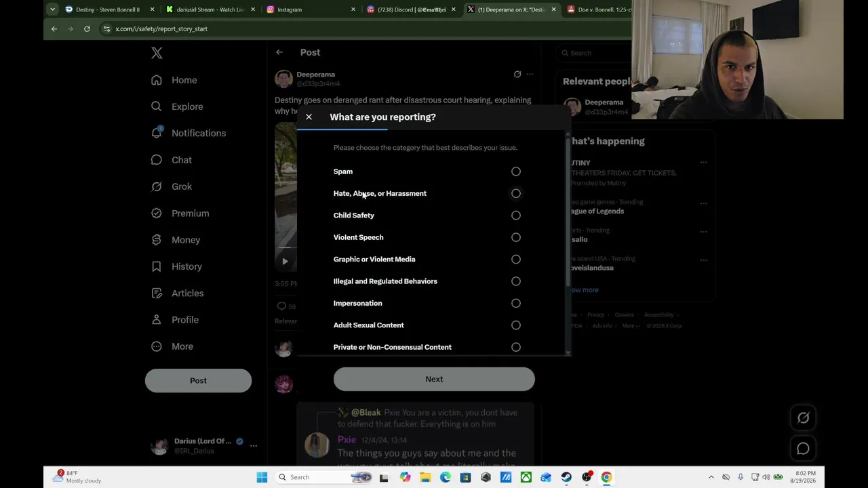The height and width of the screenshot is (488, 868).
Task: Open Steam from the taskbar
Action: [x=566, y=477]
